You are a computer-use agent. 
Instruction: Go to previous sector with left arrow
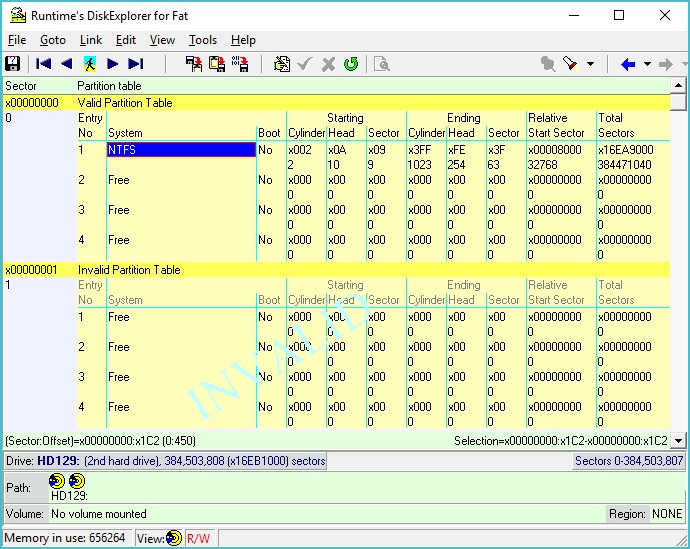coord(66,64)
